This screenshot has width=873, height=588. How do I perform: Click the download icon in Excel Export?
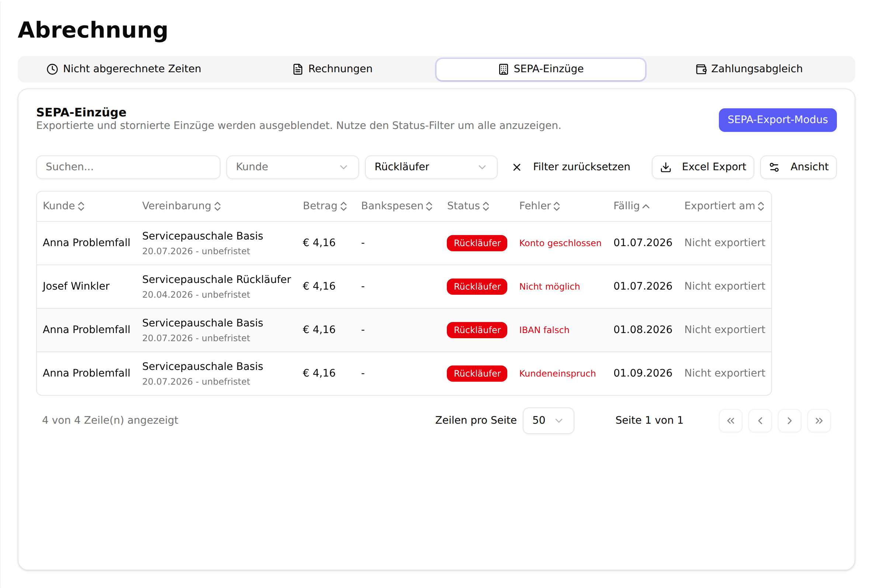[x=665, y=167]
